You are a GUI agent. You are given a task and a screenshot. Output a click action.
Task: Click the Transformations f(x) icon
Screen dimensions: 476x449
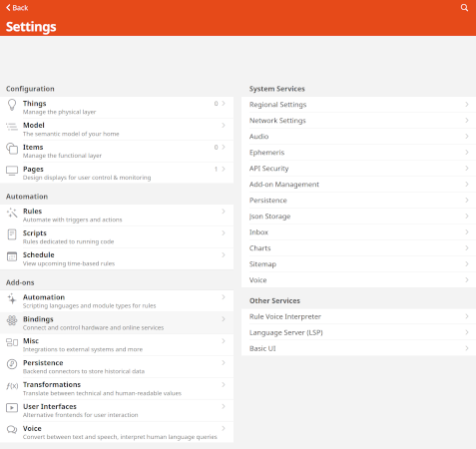12,386
